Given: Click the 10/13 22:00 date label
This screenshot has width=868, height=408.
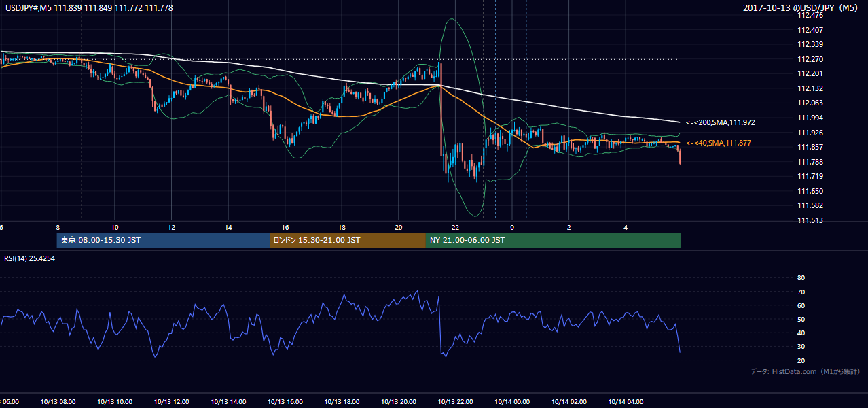Looking at the screenshot, I should click(455, 402).
